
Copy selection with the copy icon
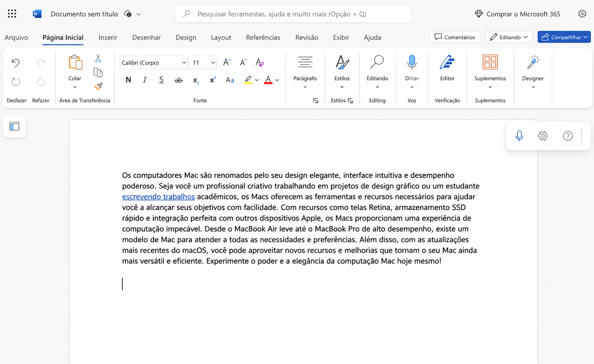[98, 72]
